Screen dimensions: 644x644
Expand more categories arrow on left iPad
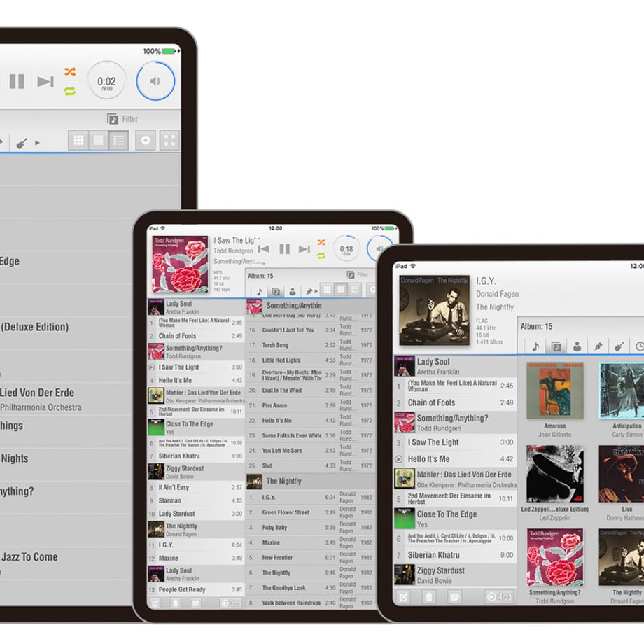(x=37, y=143)
